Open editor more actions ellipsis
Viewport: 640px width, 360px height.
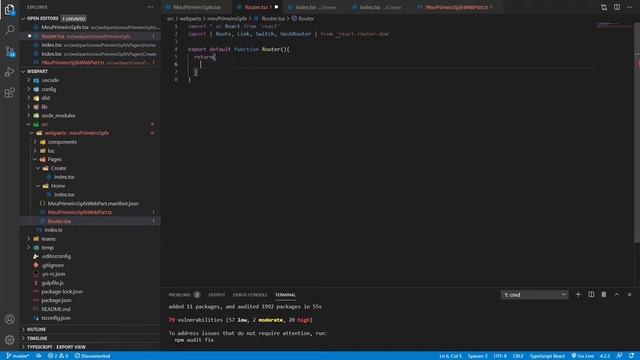click(630, 7)
